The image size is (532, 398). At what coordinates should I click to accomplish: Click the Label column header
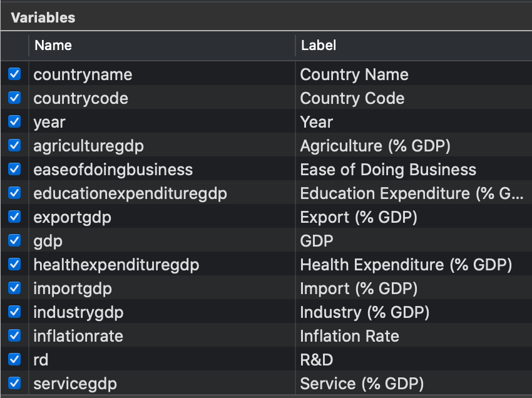point(319,45)
